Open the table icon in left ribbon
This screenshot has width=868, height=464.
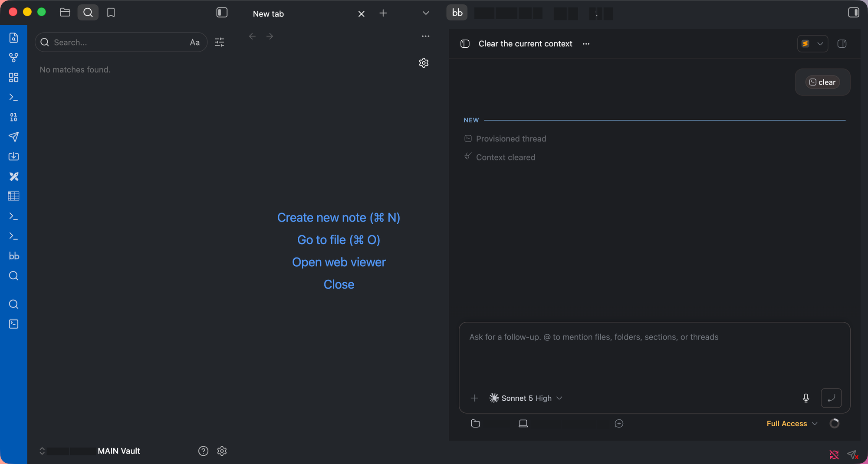13,196
